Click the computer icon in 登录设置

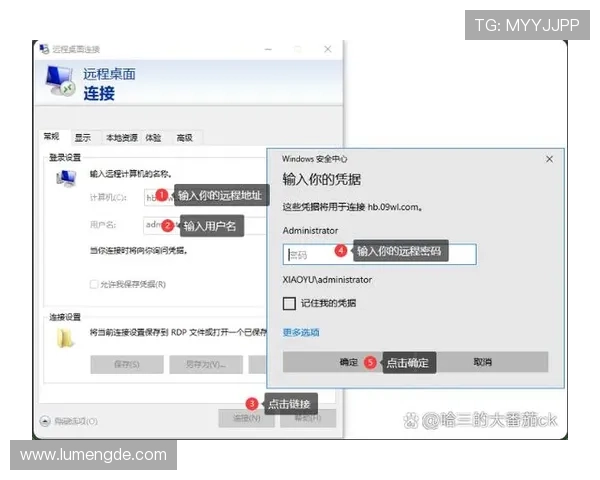point(66,178)
